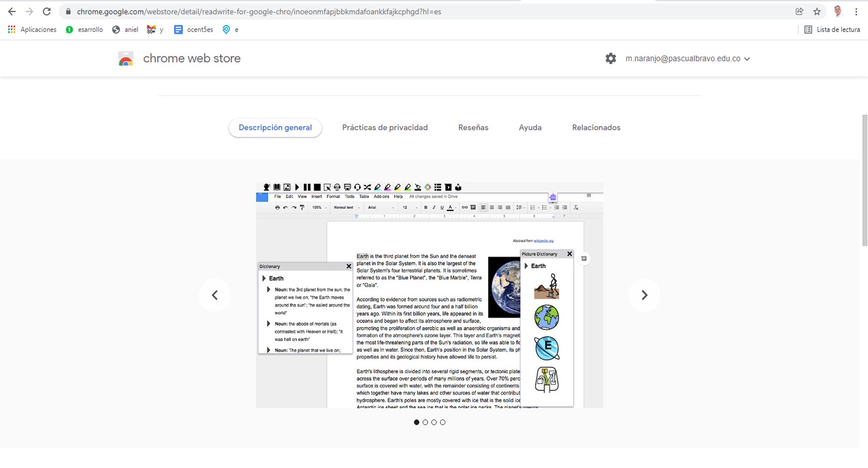The image size is (868, 468).
Task: Bookmark this page with the star
Action: click(x=817, y=11)
